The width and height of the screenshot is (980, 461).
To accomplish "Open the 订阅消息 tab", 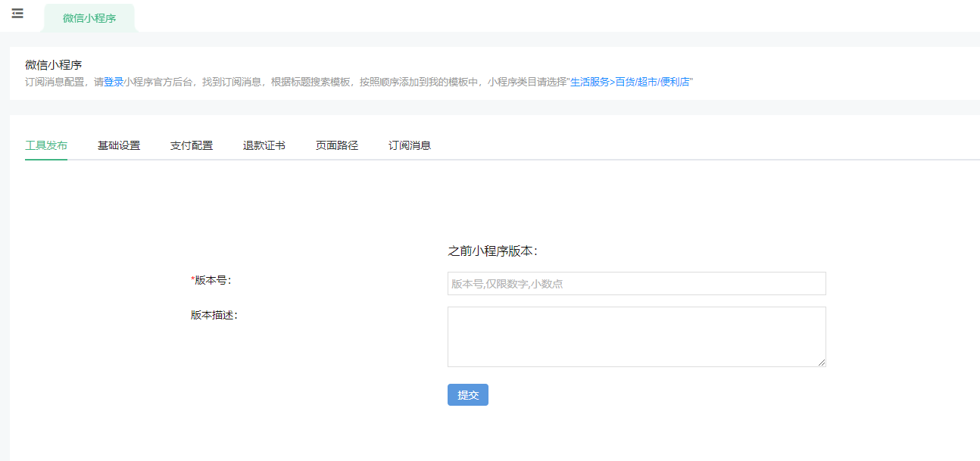I will (410, 145).
